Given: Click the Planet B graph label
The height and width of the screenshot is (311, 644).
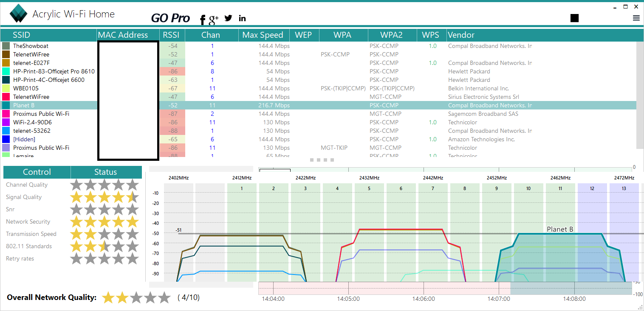Looking at the screenshot, I should tap(560, 229).
